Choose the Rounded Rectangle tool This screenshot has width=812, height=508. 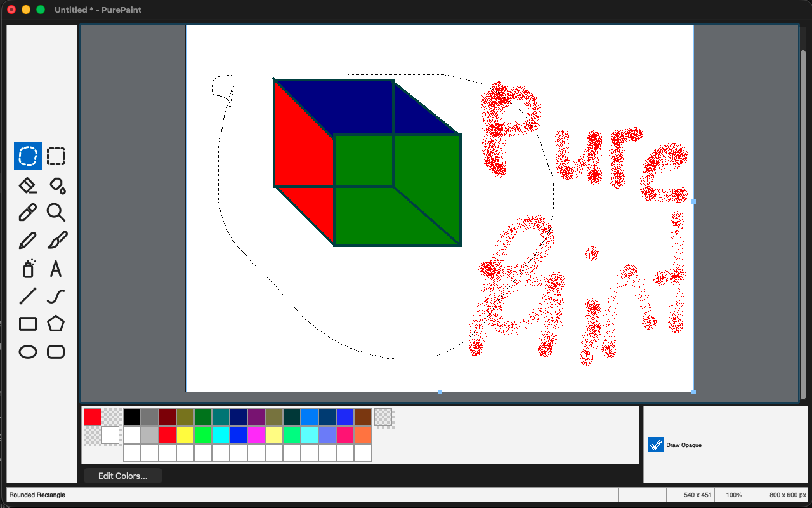(x=56, y=352)
